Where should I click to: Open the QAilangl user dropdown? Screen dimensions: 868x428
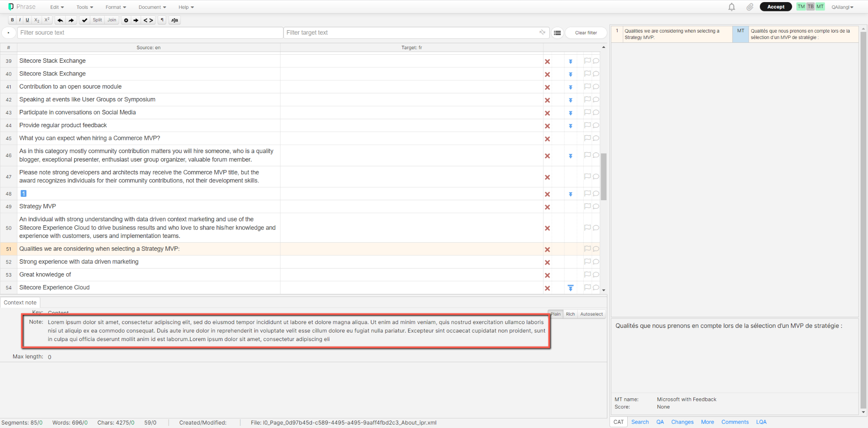[842, 7]
